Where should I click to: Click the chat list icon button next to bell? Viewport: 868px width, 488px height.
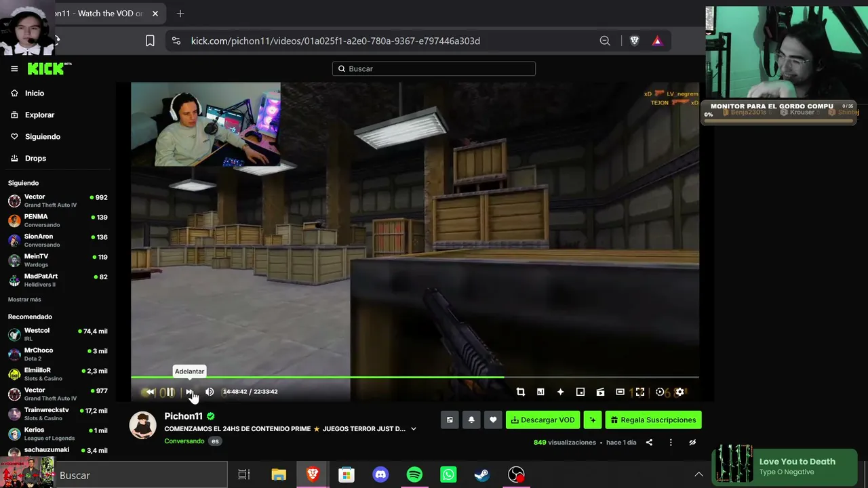(450, 420)
